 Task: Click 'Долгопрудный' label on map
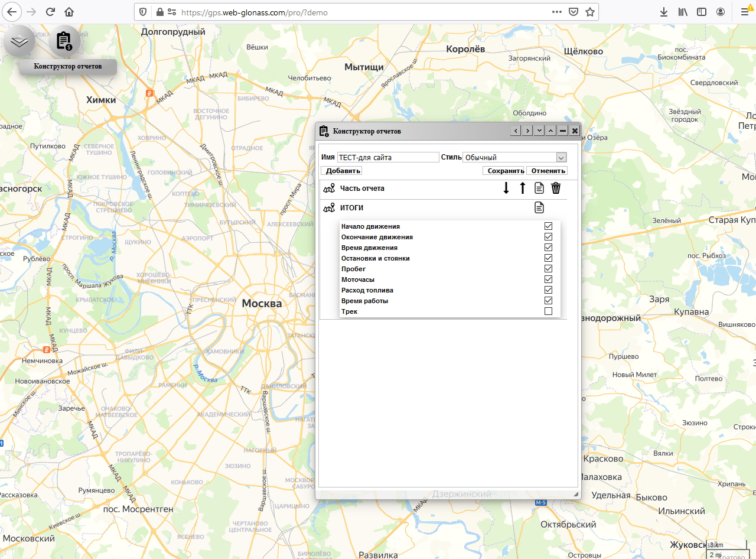[173, 32]
